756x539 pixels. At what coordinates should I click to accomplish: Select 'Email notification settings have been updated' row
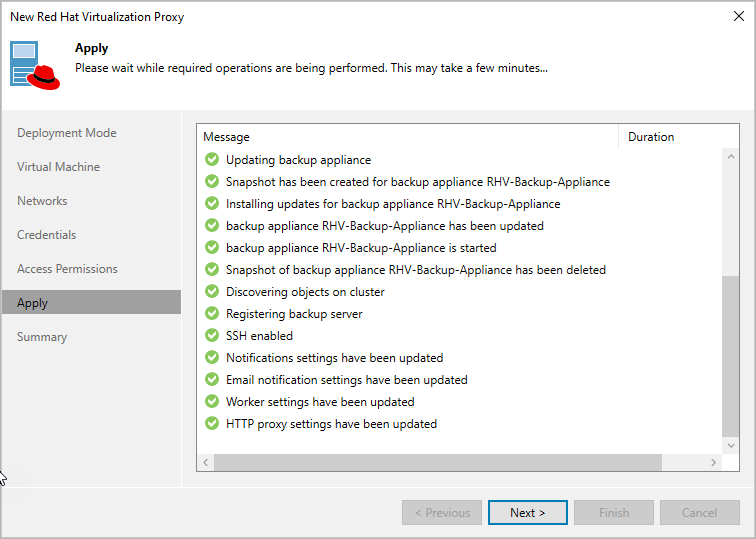(x=347, y=380)
